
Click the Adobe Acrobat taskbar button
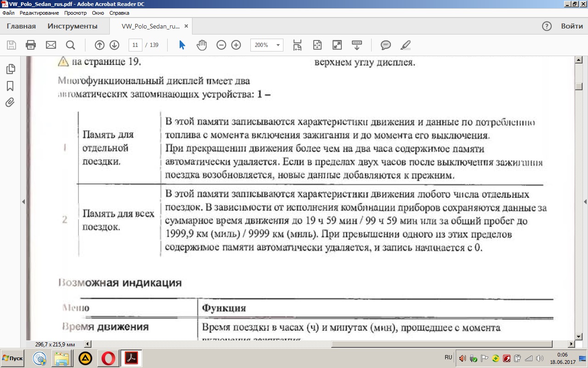click(131, 358)
